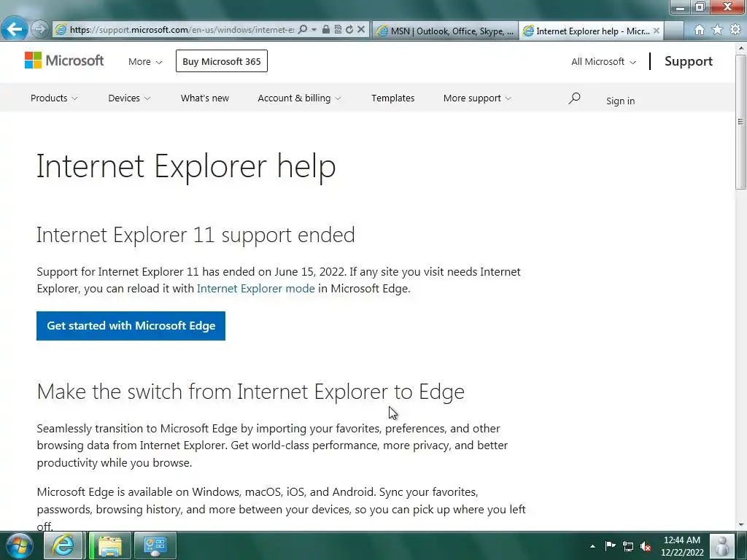Click the Internet Explorer taskbar icon
This screenshot has height=560, width=747.
click(64, 545)
